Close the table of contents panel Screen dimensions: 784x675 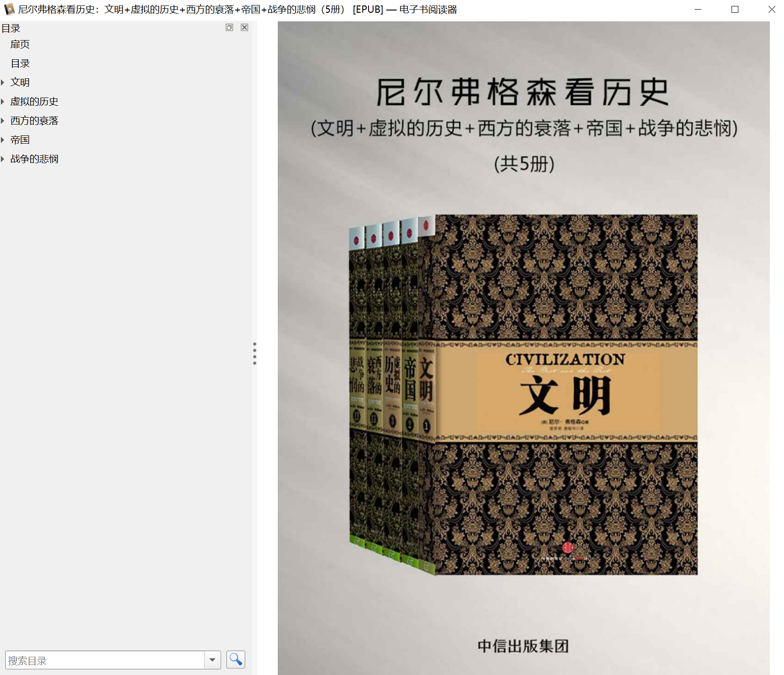click(x=244, y=27)
